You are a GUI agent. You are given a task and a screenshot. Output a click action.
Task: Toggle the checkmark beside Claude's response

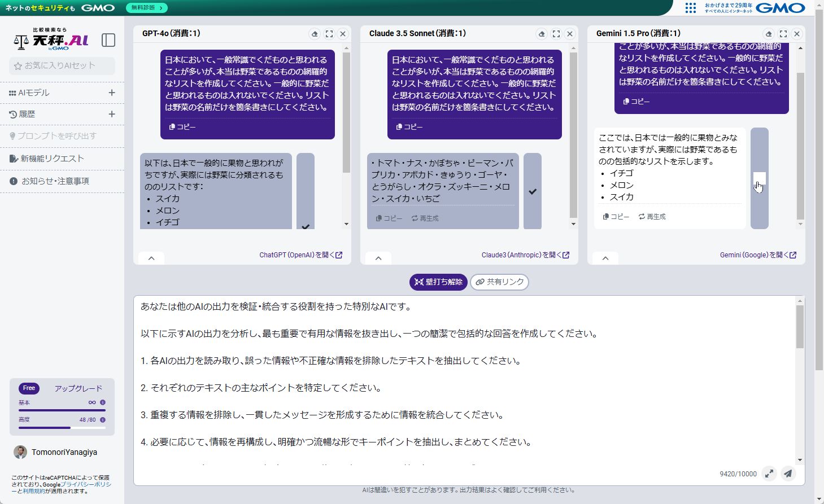click(x=531, y=191)
